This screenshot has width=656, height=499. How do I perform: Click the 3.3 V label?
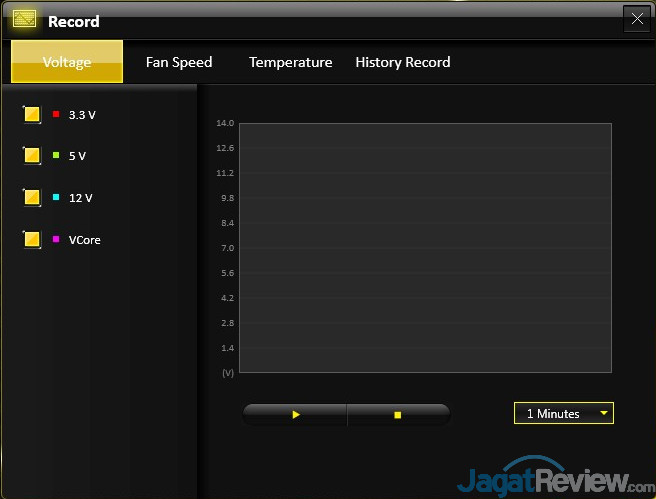(x=82, y=115)
